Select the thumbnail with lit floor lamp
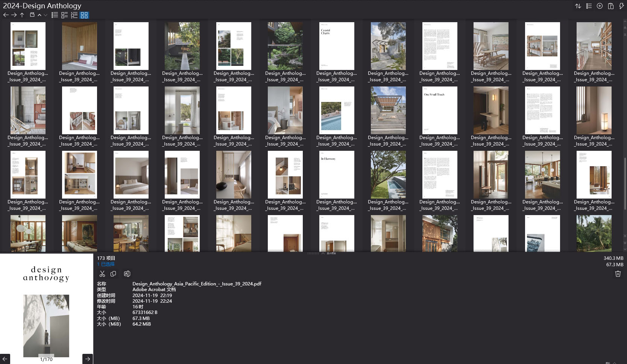 click(594, 110)
